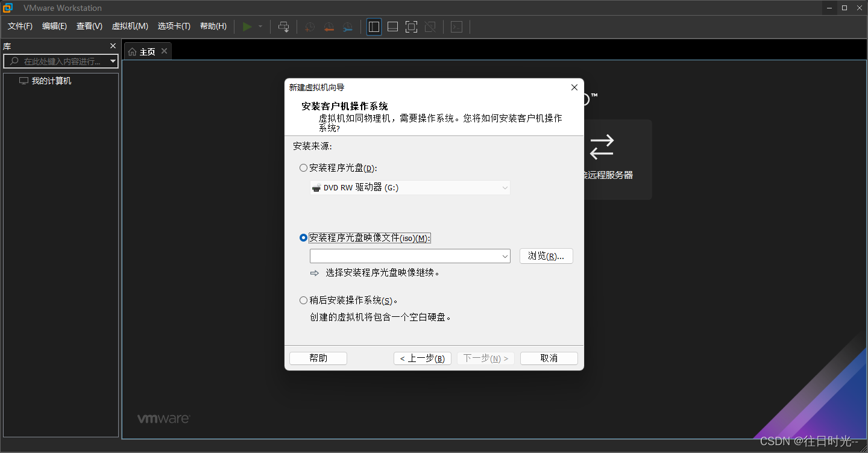Click the < 上一步(B) button

pyautogui.click(x=423, y=358)
